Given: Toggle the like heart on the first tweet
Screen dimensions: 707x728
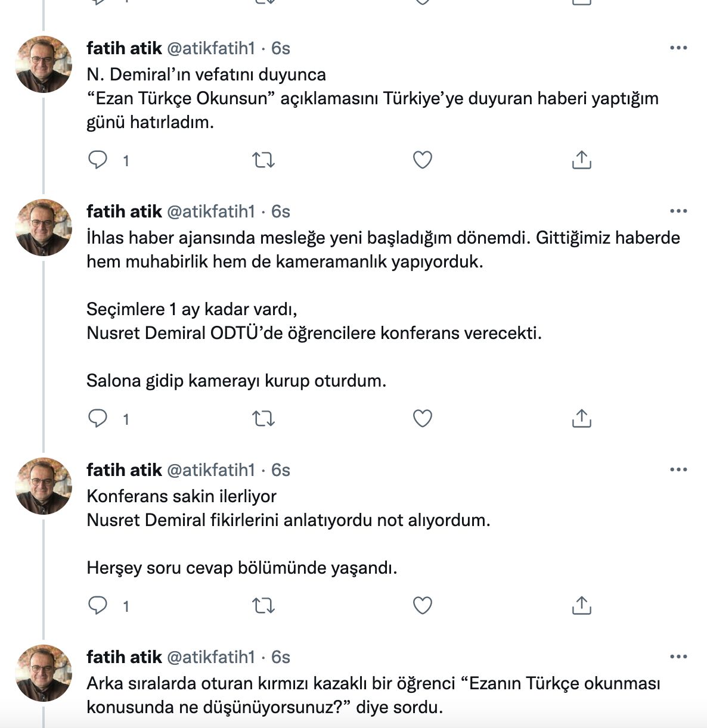Looking at the screenshot, I should click(422, 160).
